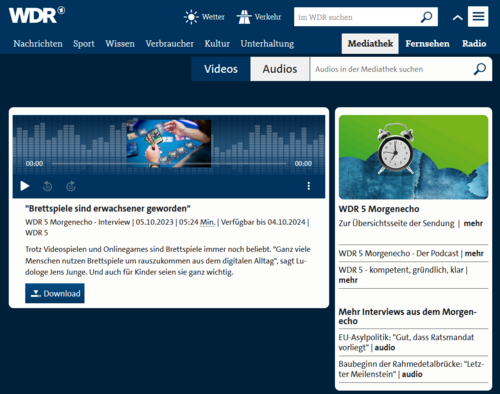Viewport: 500px width, 394px height.
Task: Click the Verkehr text link
Action: 268,17
